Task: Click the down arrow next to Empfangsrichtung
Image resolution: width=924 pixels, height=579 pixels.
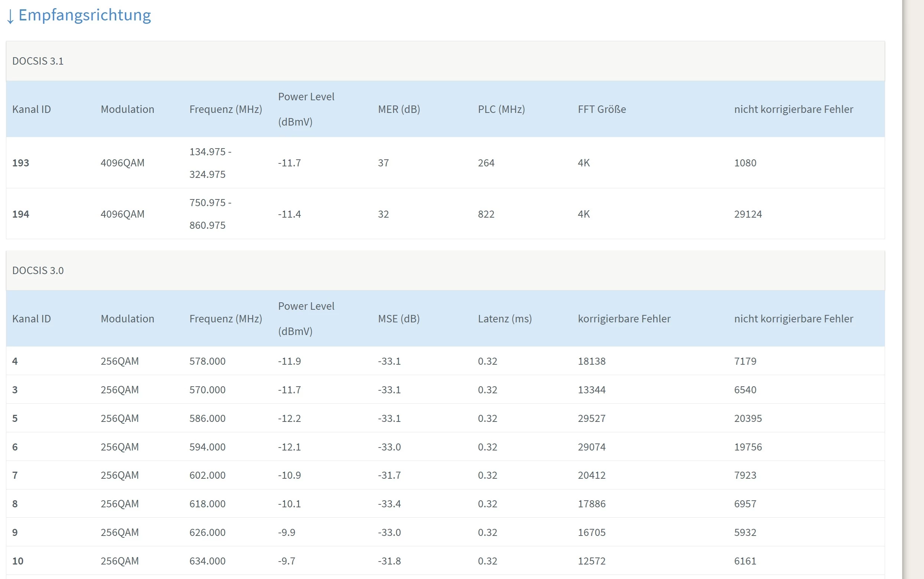Action: 10,16
